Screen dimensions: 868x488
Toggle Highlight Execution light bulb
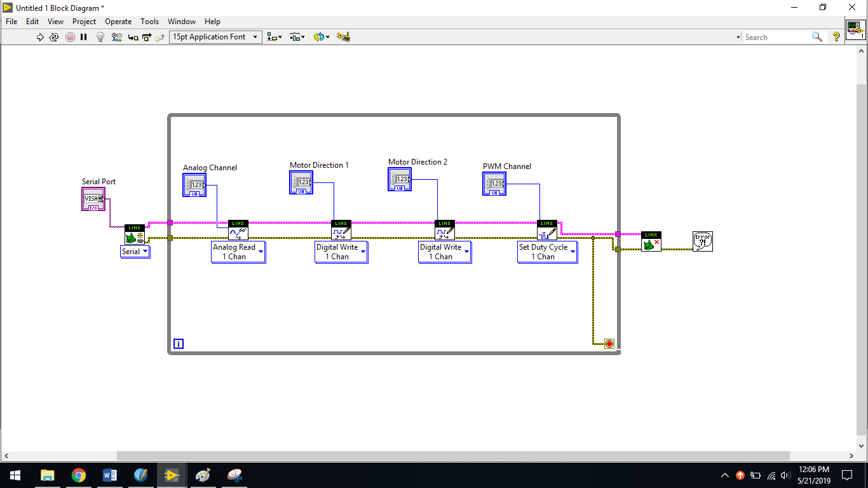pos(100,37)
